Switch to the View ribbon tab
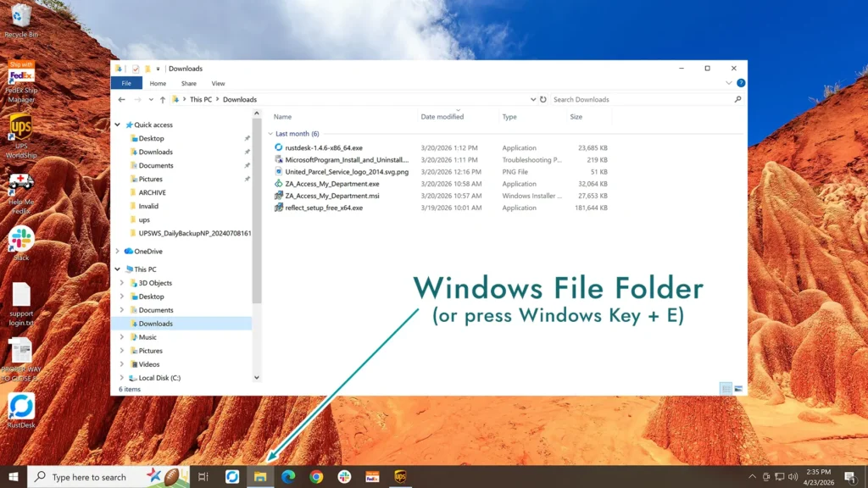The width and height of the screenshot is (868, 488). pyautogui.click(x=218, y=83)
